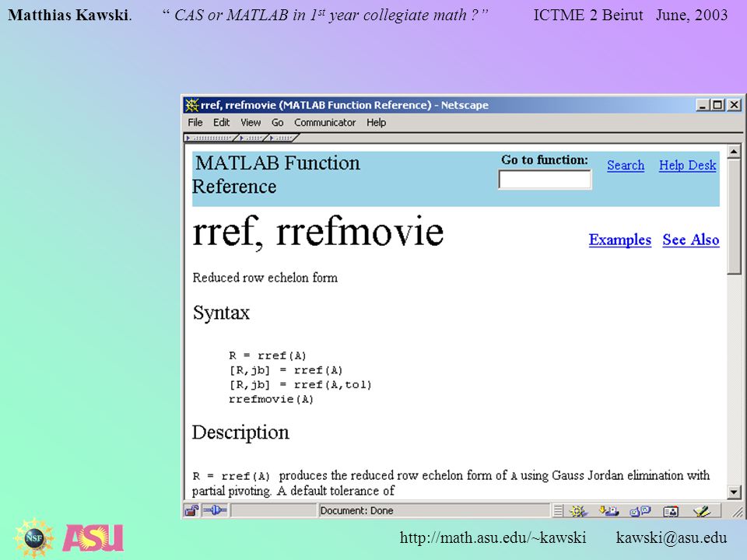Viewport: 747px width, 560px height.
Task: Open the Address Book component icon
Action: tap(671, 511)
